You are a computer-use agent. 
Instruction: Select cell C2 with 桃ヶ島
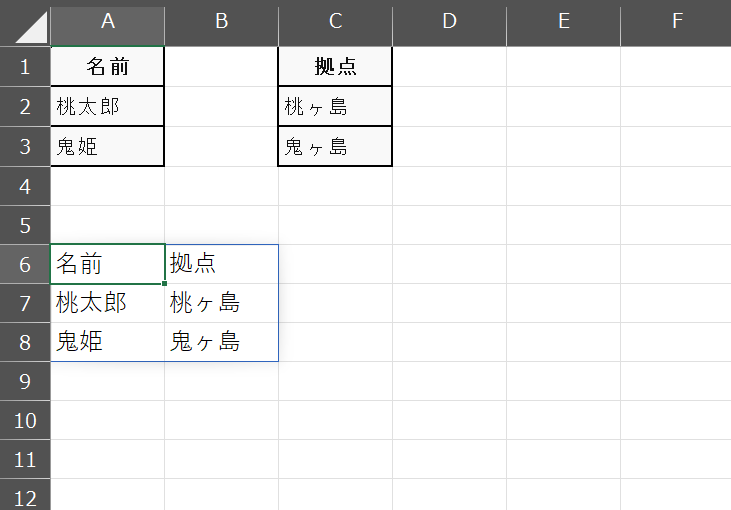click(336, 106)
